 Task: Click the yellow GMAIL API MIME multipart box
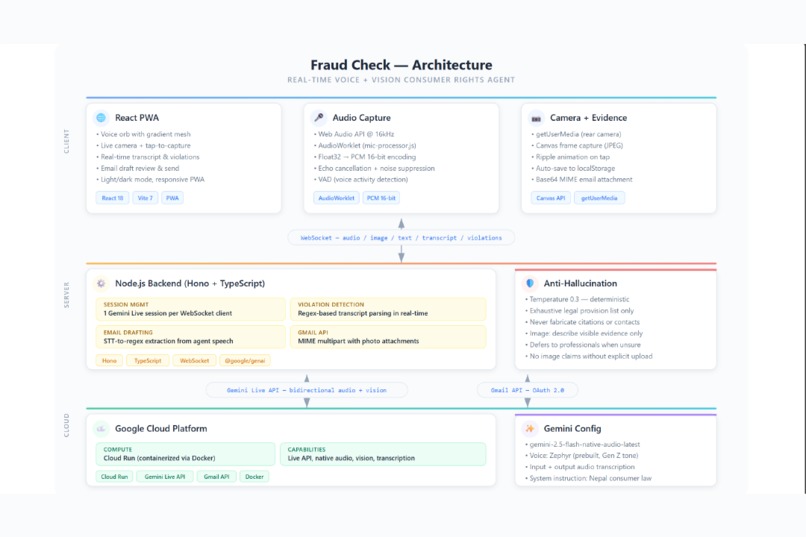click(x=388, y=337)
